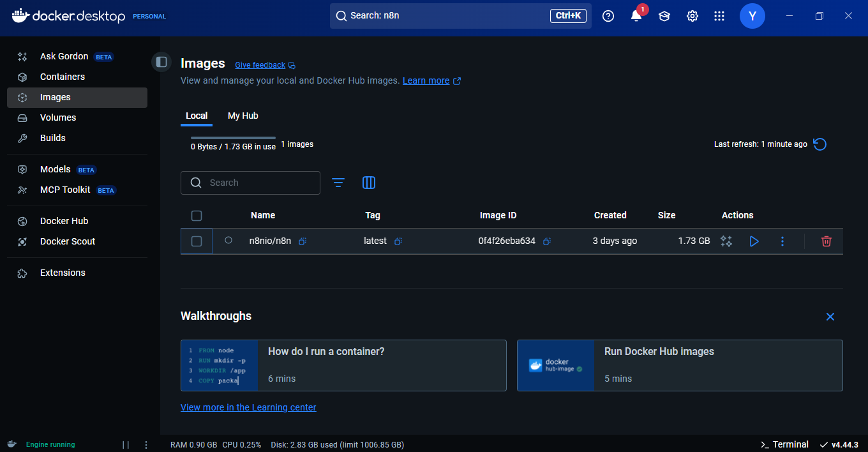Copy the latest tag
Image resolution: width=868 pixels, height=452 pixels.
[398, 241]
